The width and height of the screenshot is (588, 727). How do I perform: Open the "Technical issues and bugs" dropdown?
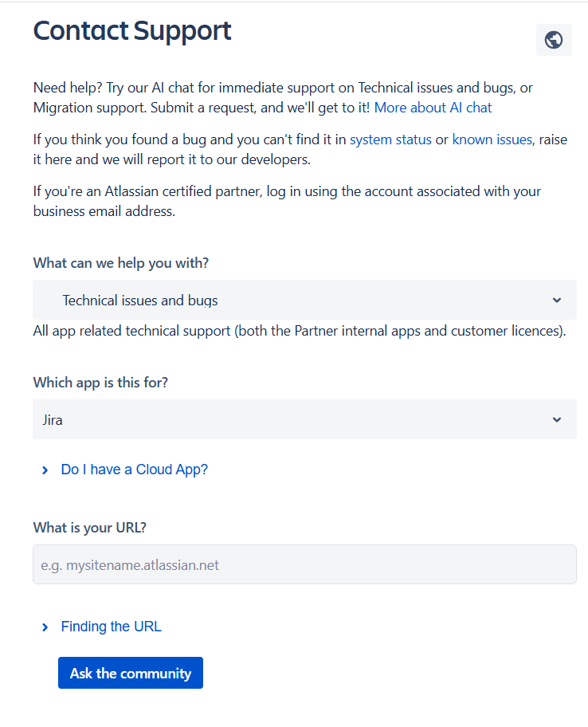(303, 301)
